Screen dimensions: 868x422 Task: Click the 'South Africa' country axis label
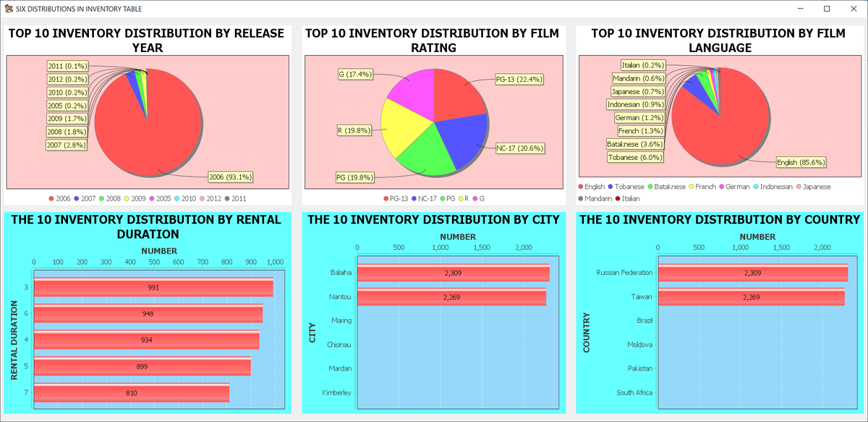635,393
